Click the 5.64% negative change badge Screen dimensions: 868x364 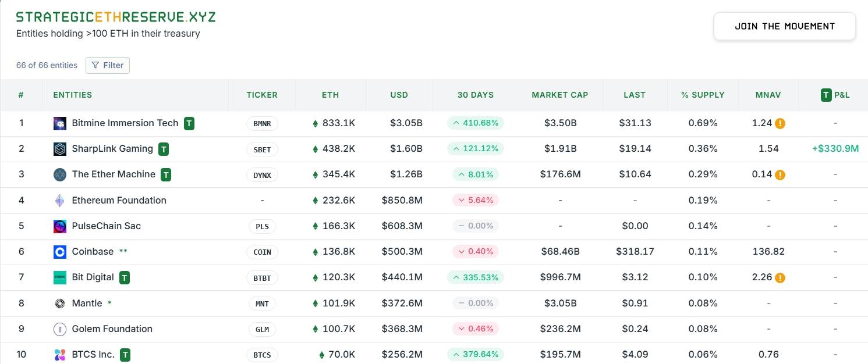click(476, 200)
